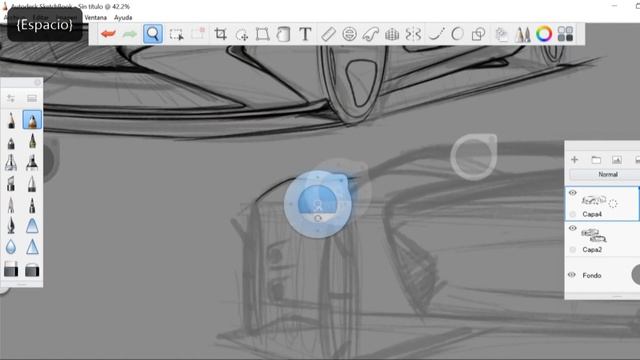This screenshot has width=640, height=360.
Task: Add an image layer
Action: coord(617,160)
